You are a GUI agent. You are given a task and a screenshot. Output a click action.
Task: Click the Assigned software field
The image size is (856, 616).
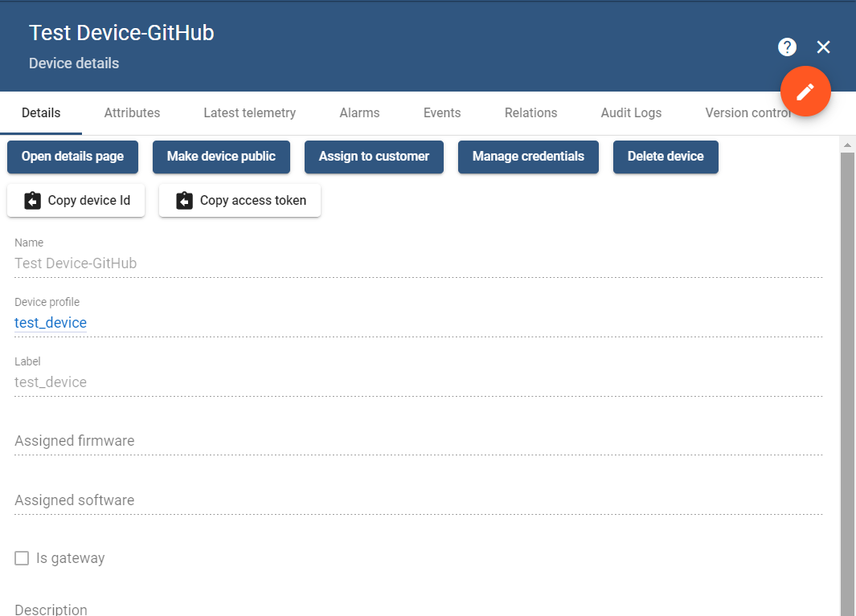pyautogui.click(x=418, y=500)
